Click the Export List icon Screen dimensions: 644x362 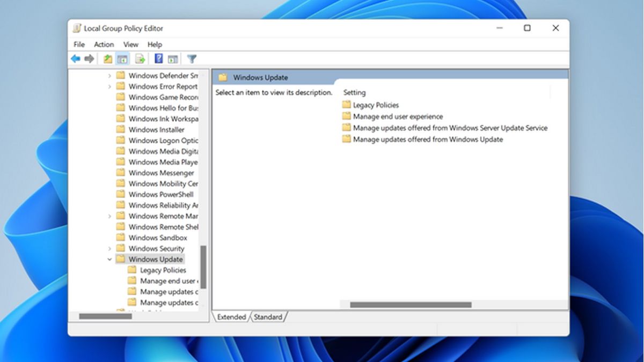tap(139, 58)
